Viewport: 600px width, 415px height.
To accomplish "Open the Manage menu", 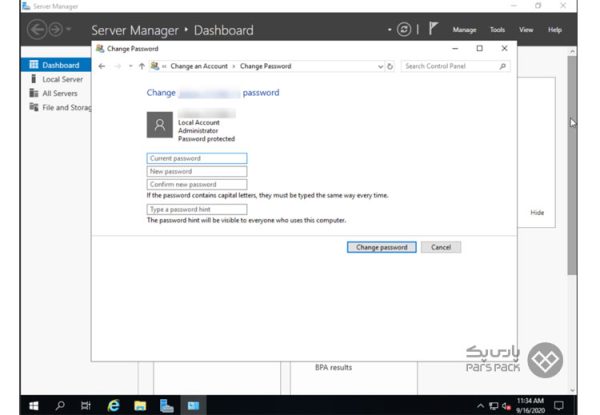I will [x=464, y=30].
